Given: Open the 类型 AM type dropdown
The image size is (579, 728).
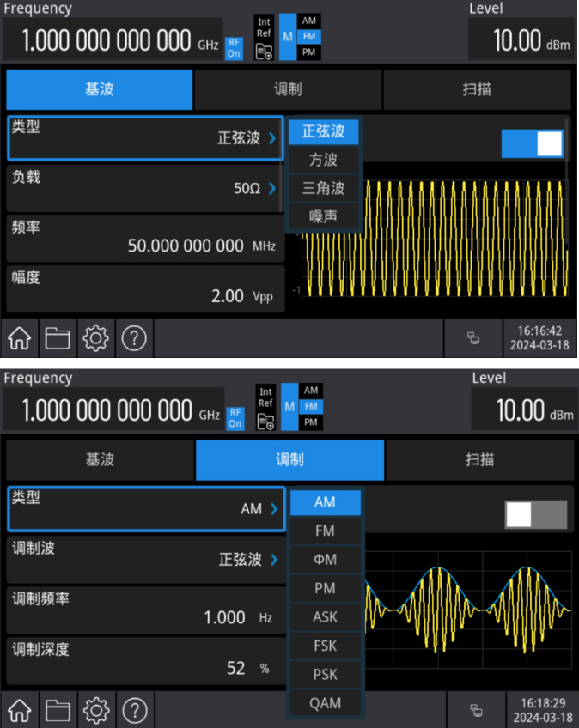Looking at the screenshot, I should [145, 508].
